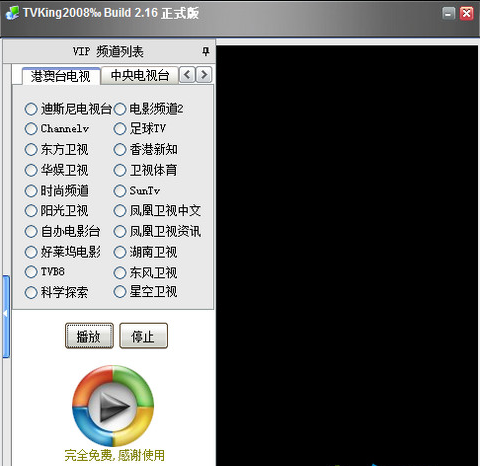Pick the 时尚频道 channel option
This screenshot has width=480, height=466.
[x=31, y=191]
